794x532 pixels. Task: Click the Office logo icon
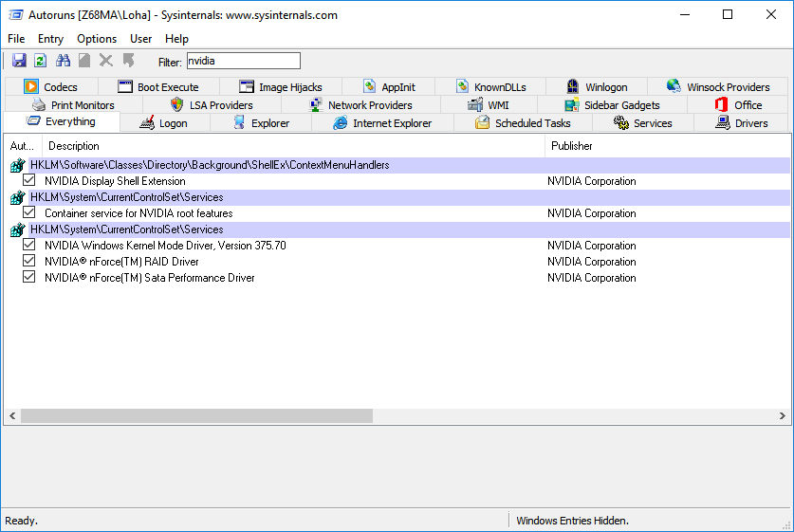tap(721, 104)
